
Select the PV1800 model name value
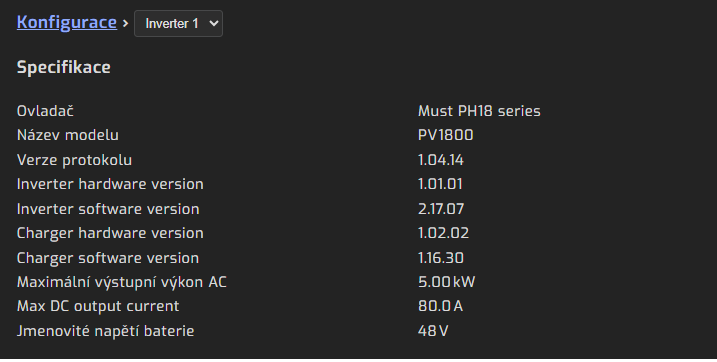446,135
